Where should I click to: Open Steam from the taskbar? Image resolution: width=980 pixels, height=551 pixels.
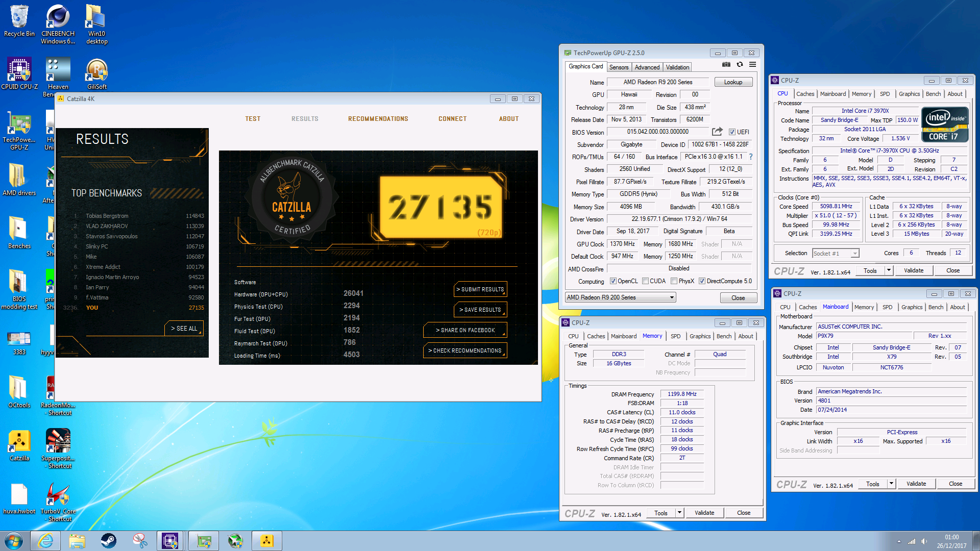coord(108,541)
